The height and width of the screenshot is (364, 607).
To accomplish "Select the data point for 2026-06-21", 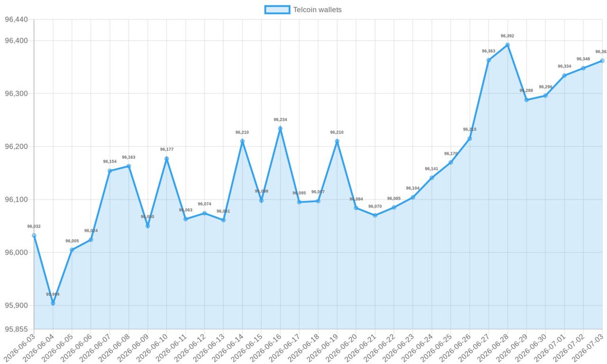I will [x=375, y=215].
